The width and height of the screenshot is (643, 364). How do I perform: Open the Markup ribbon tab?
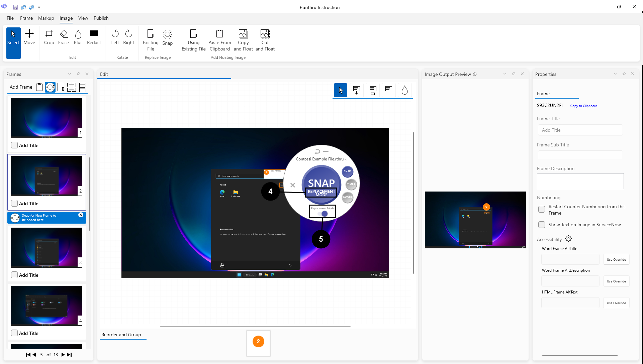[46, 18]
